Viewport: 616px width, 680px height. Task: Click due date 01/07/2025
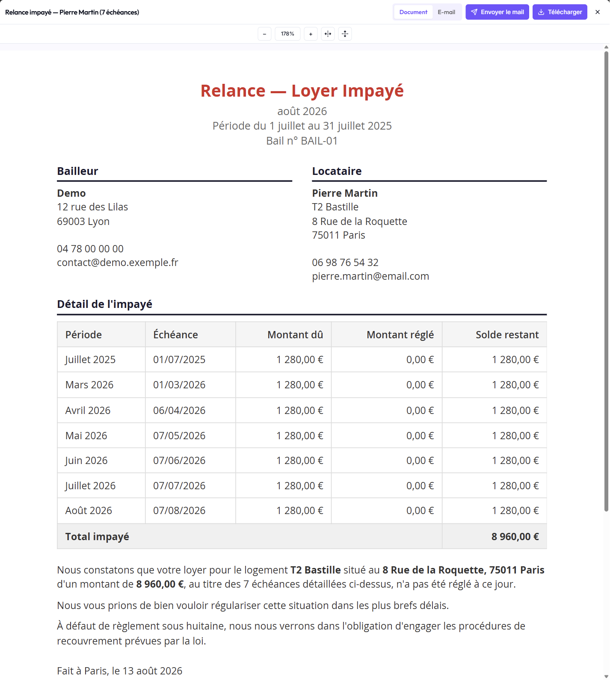point(179,360)
